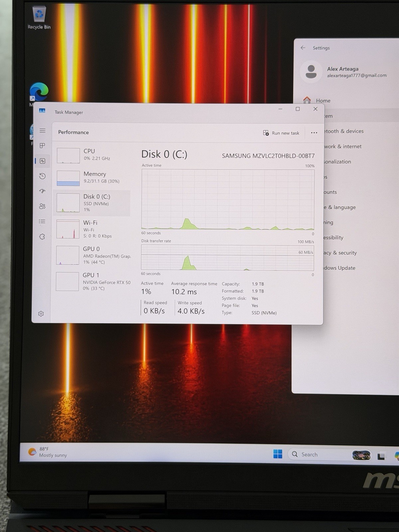This screenshot has width=399, height=532.
Task: Select GPU 1 NVIDIA GeForce entry
Action: click(92, 282)
